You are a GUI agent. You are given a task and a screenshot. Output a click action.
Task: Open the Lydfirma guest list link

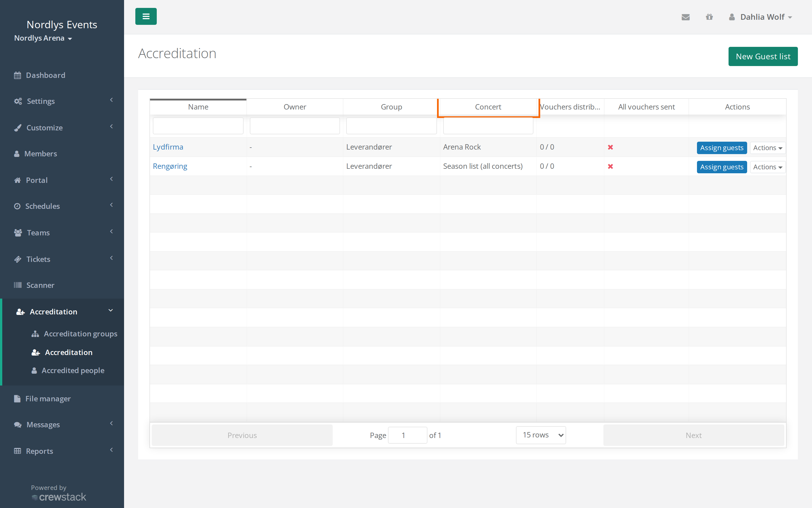[168, 147]
